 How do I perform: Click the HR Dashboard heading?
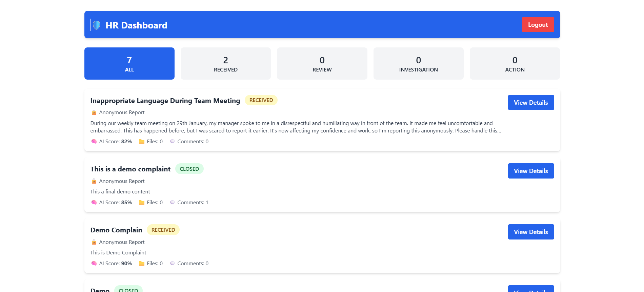click(136, 25)
